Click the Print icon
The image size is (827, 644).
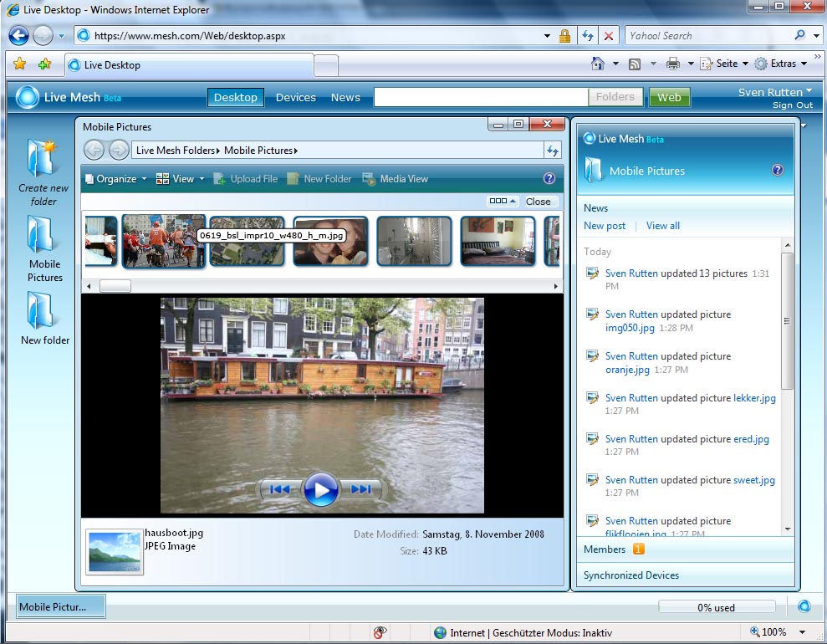tap(673, 64)
